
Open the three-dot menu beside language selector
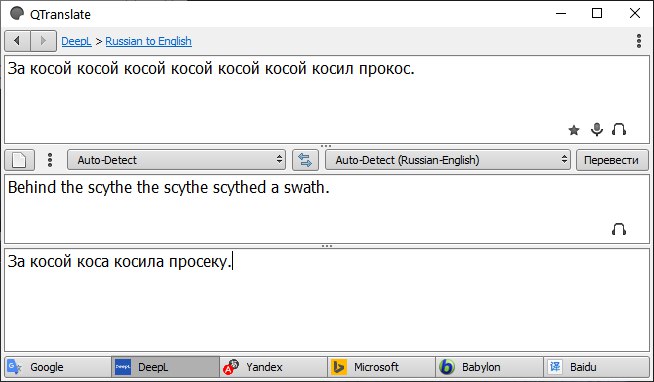(x=50, y=160)
